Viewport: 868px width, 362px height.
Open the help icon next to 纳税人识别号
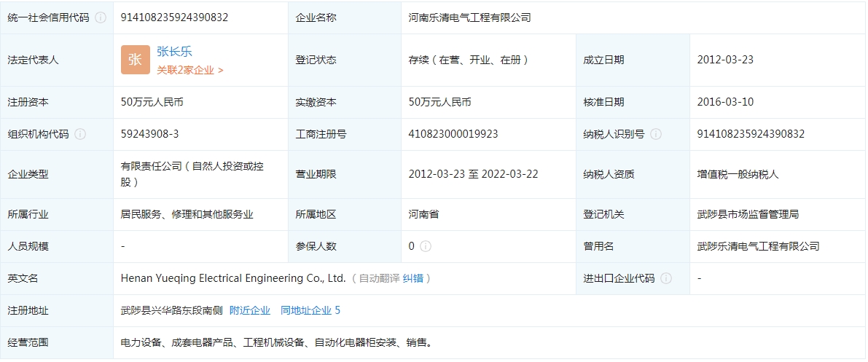coord(656,134)
